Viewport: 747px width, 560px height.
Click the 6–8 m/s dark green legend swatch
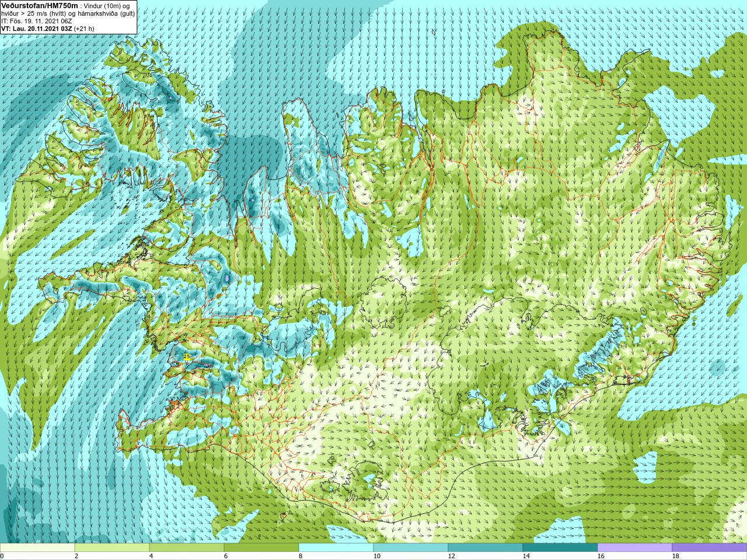(x=261, y=548)
